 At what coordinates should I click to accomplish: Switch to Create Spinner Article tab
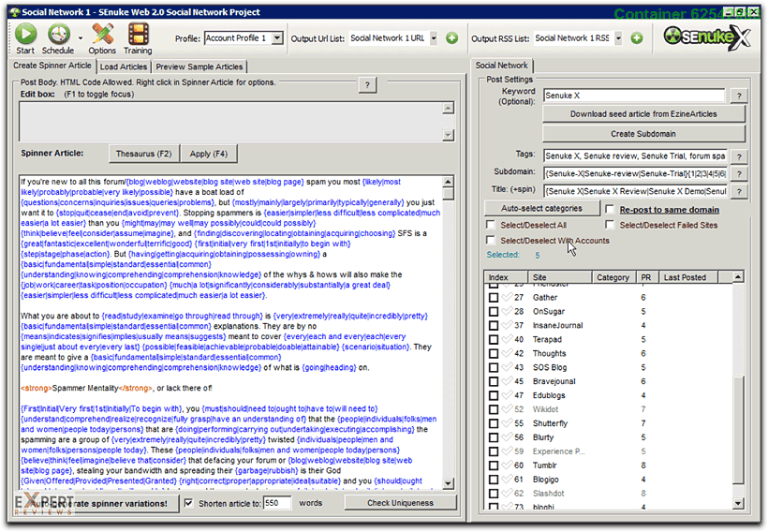(52, 66)
